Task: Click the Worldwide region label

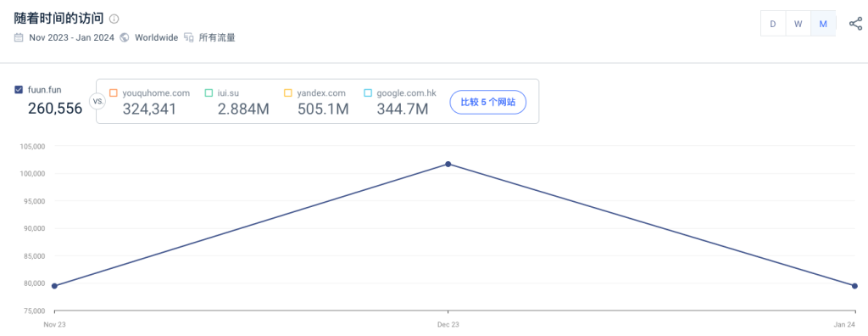Action: 157,37
